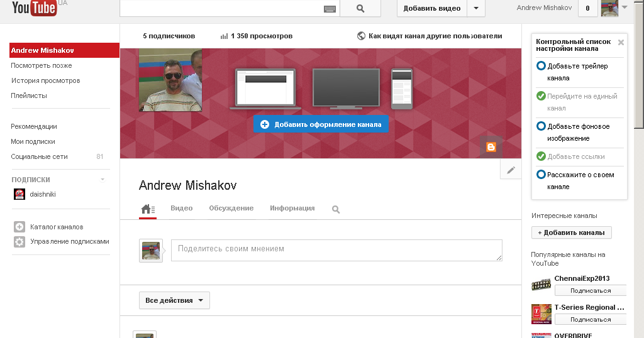Click the globe icon for public view
The height and width of the screenshot is (338, 644).
pos(361,36)
